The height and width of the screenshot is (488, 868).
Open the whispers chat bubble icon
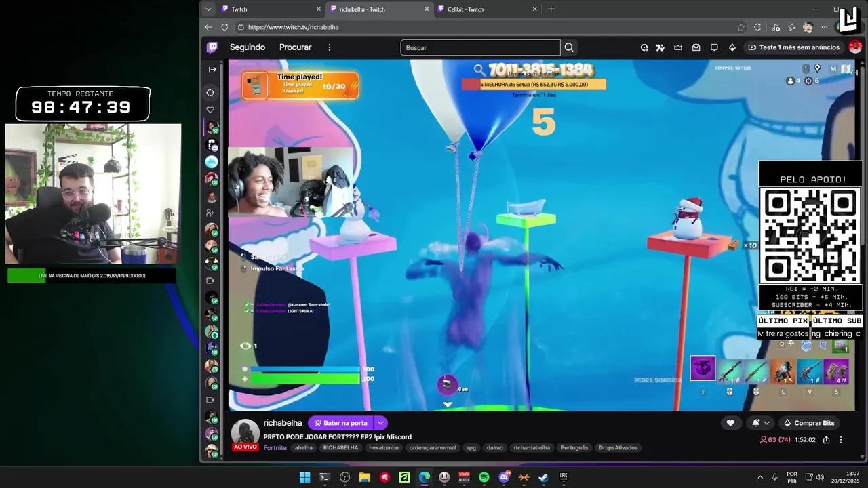tap(714, 47)
